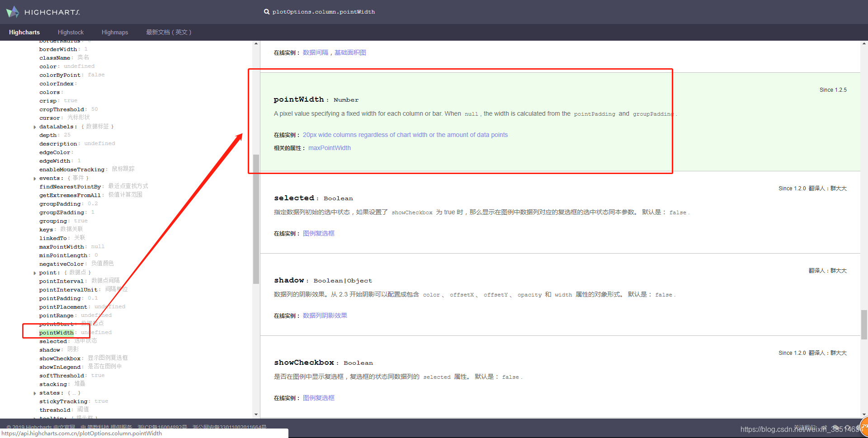
Task: Expand the dataLabels tree node
Action: pos(35,127)
